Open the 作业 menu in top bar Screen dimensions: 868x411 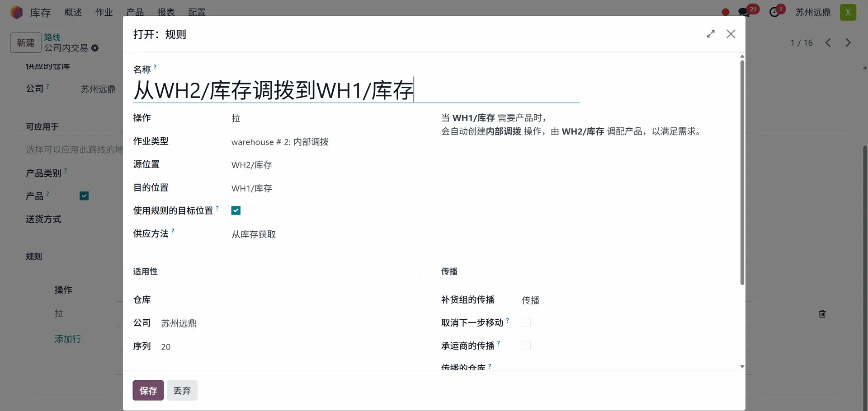[x=104, y=12]
